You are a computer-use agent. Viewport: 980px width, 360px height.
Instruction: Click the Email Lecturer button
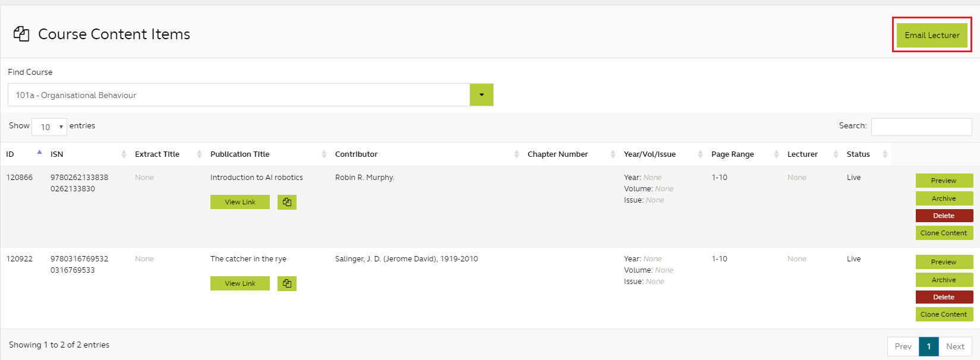click(x=932, y=35)
